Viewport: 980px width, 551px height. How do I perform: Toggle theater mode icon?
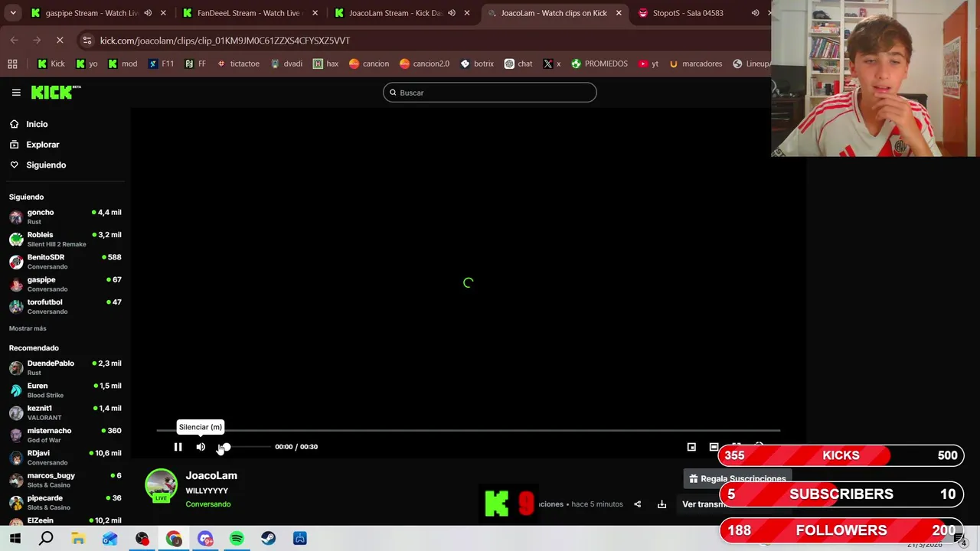(x=714, y=447)
